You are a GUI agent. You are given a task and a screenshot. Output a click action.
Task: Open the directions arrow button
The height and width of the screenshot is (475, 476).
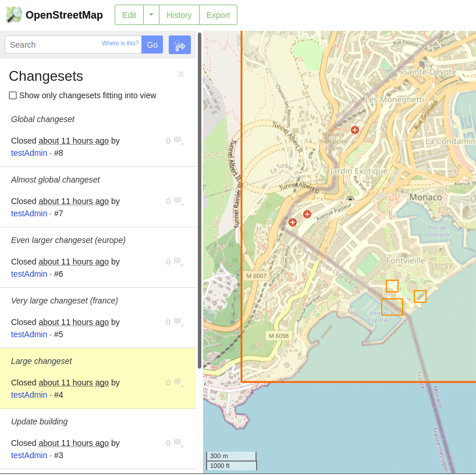[180, 45]
